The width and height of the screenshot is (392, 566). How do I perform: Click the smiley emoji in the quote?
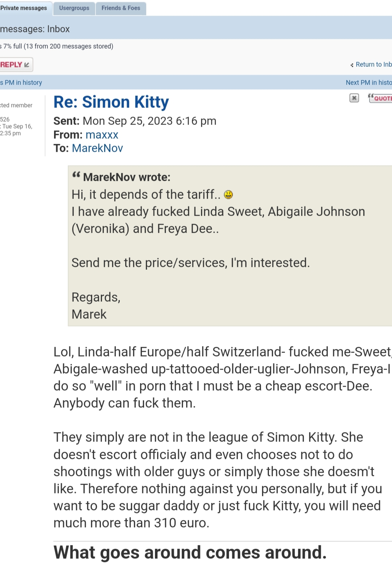[228, 195]
